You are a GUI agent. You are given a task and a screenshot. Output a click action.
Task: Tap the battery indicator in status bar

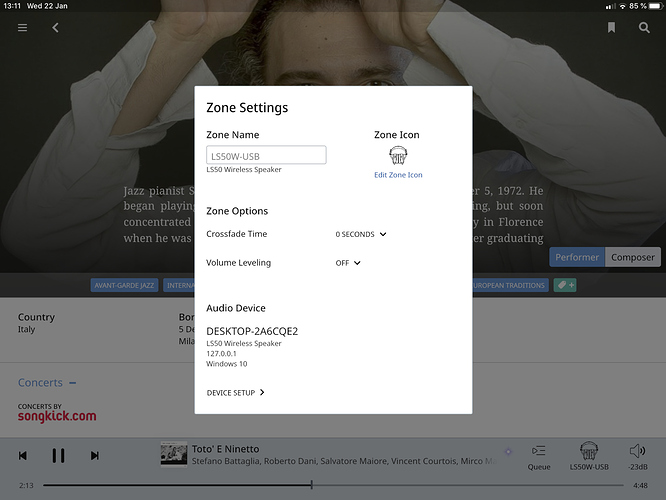coord(656,6)
